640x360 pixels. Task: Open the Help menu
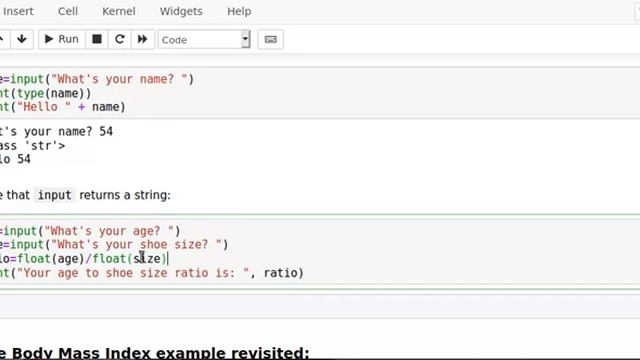239,11
